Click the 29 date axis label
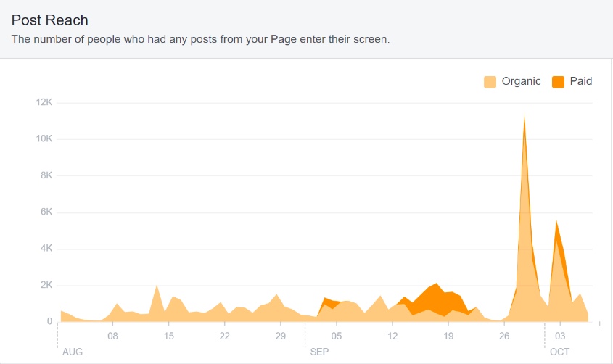 [x=280, y=336]
